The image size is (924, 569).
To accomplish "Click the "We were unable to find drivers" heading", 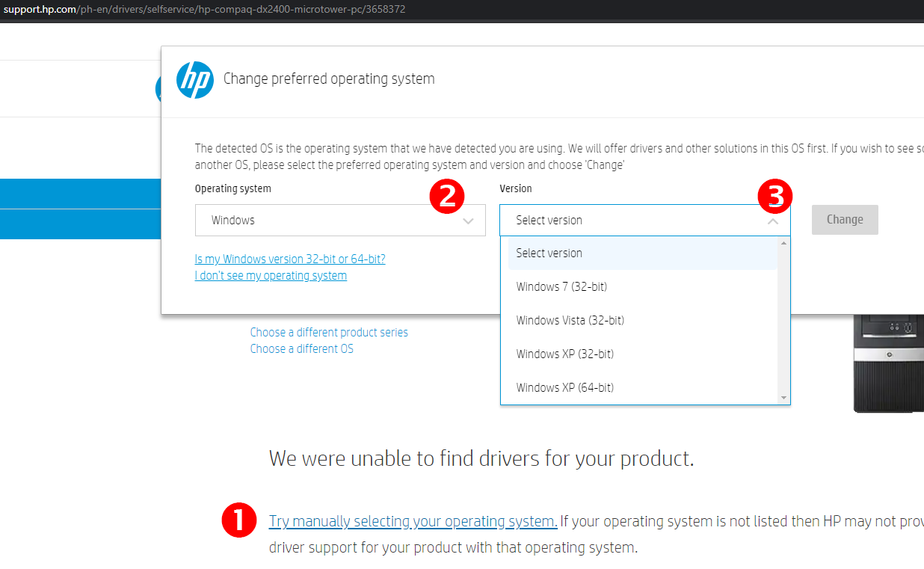I will 481,458.
